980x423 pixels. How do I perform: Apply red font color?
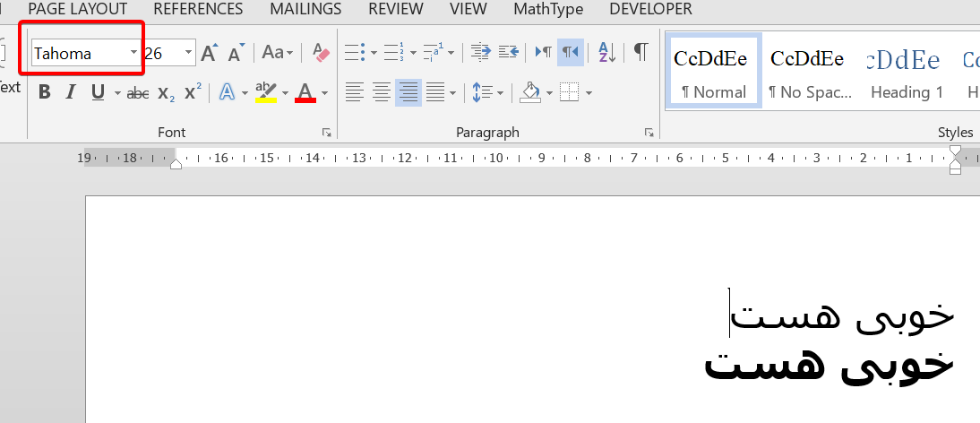pos(305,92)
